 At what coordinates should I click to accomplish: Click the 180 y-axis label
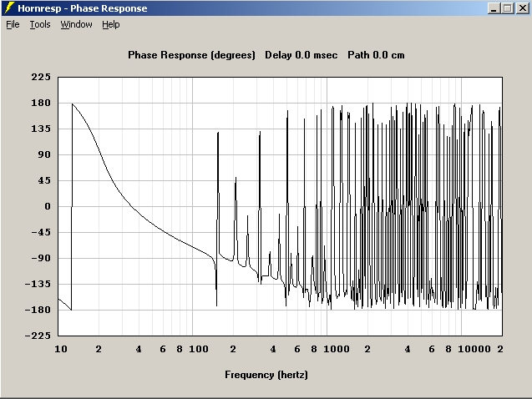click(x=41, y=103)
